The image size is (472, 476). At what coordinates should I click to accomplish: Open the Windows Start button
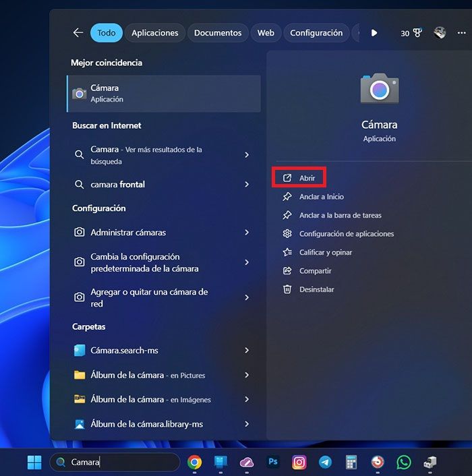pyautogui.click(x=34, y=462)
